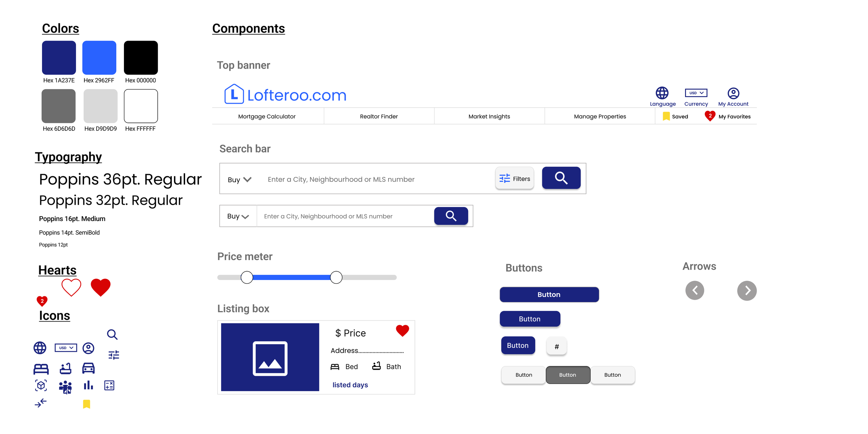Image resolution: width=868 pixels, height=434 pixels.
Task: Click the bar chart icon in Icons set
Action: pyautogui.click(x=88, y=385)
